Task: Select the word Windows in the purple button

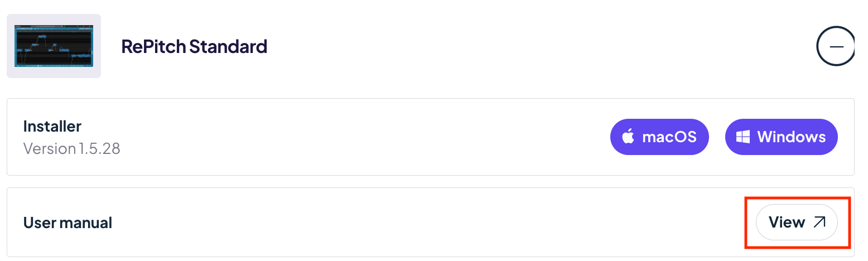Action: click(792, 137)
